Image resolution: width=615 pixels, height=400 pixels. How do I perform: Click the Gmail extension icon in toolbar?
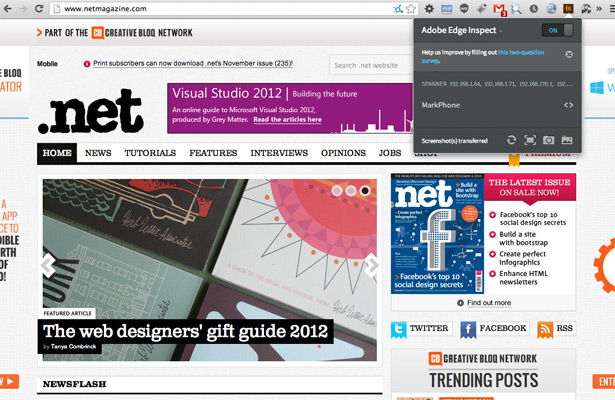pos(499,9)
